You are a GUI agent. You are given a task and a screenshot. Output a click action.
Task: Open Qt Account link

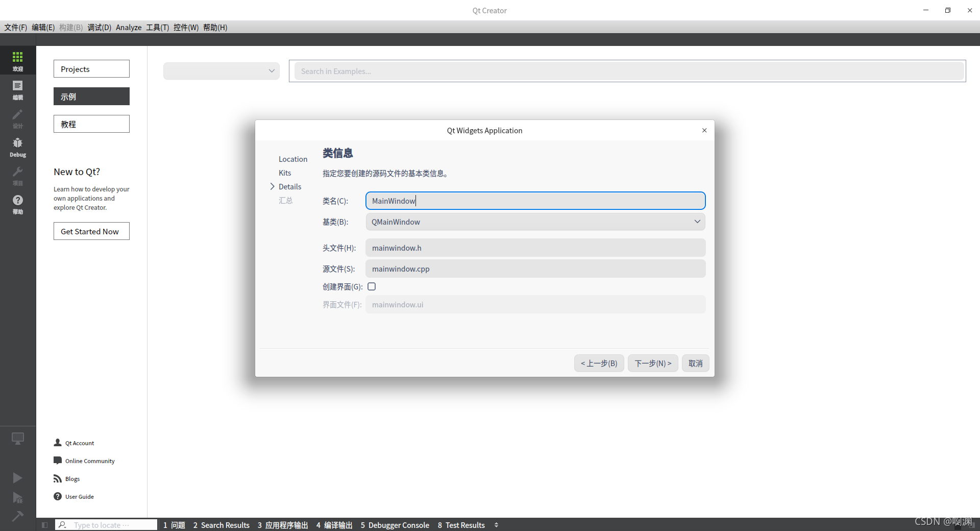74,443
